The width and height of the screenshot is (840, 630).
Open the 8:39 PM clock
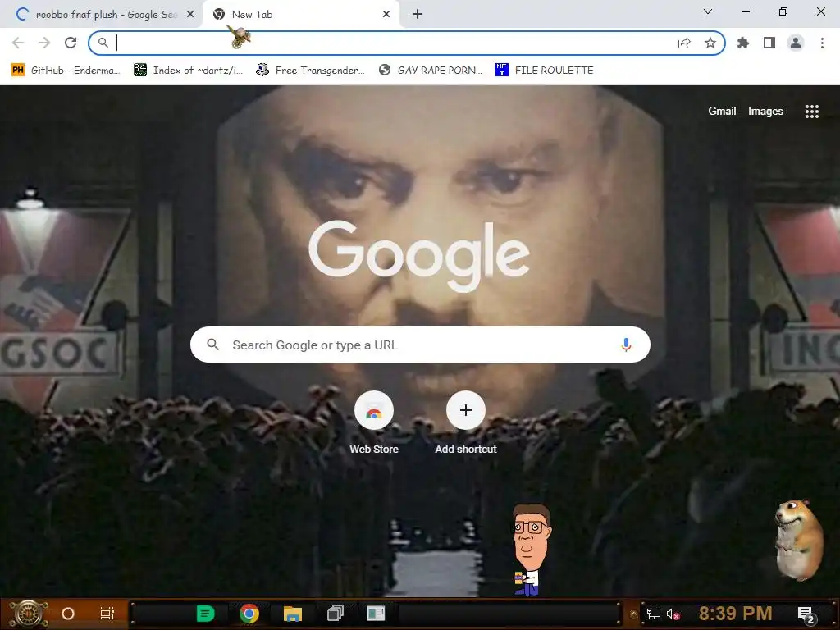click(736, 614)
